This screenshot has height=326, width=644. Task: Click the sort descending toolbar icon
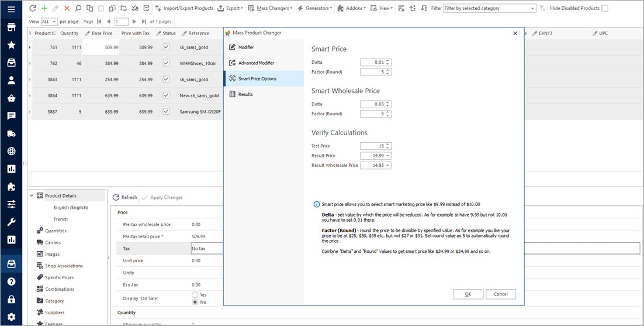(424, 8)
